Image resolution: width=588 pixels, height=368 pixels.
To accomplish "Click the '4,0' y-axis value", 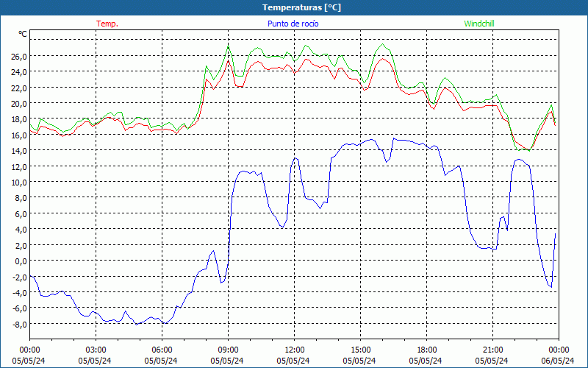I will 21,230.
